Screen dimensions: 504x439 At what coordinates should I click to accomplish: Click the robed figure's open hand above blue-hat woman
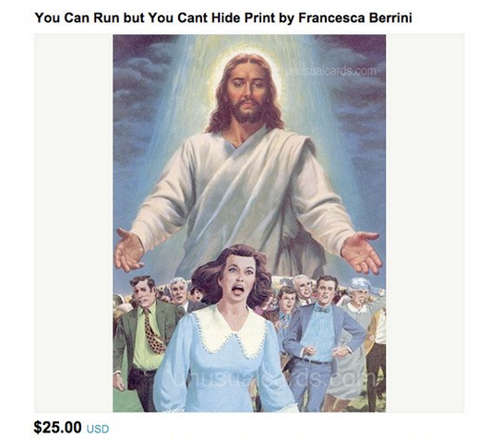click(362, 252)
